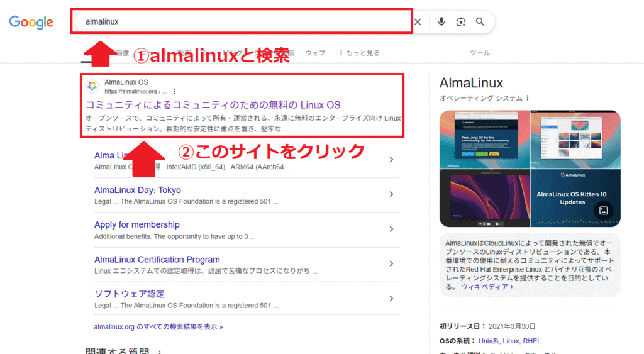
Task: Open the RHEL link
Action: [x=532, y=341]
